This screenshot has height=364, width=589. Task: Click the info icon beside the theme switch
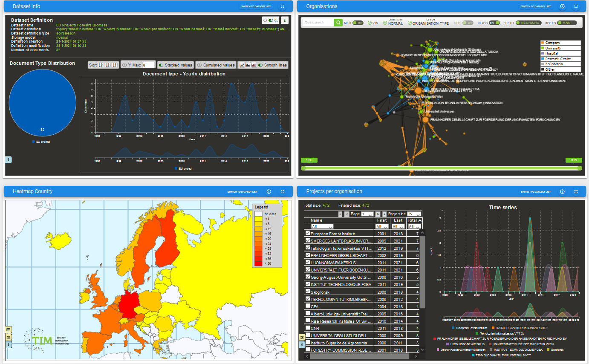click(285, 20)
